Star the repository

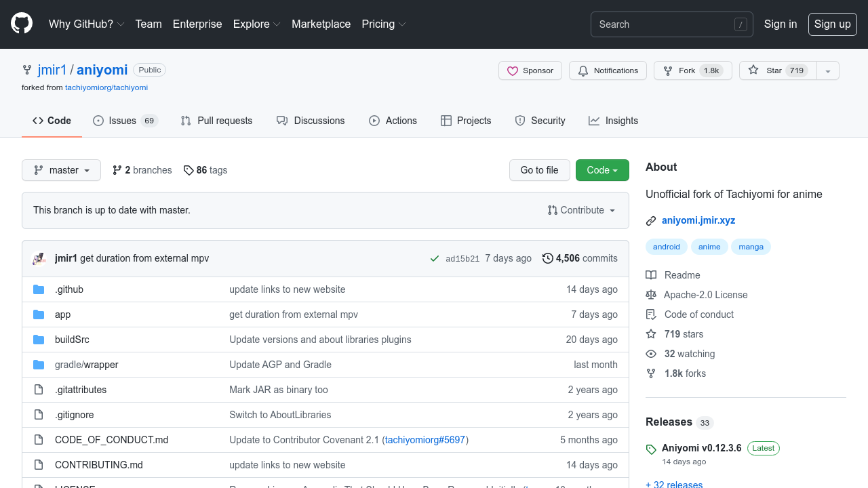(x=778, y=70)
